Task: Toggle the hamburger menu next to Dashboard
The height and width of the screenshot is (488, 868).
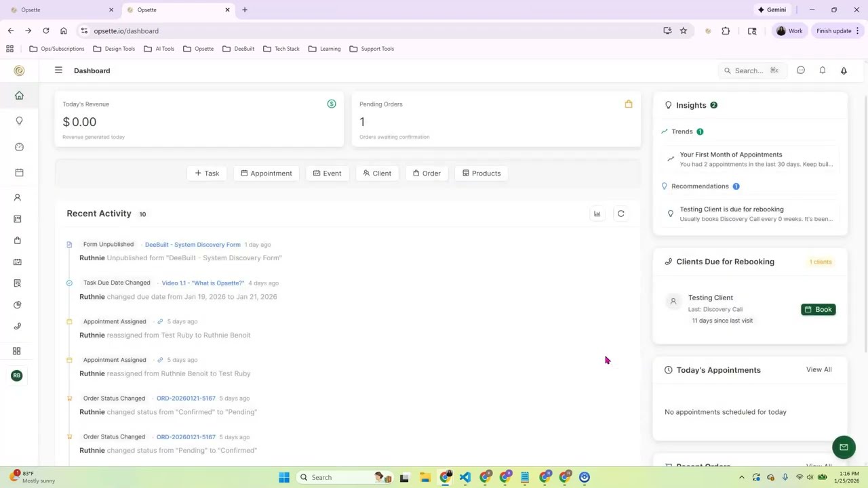Action: pyautogui.click(x=58, y=70)
